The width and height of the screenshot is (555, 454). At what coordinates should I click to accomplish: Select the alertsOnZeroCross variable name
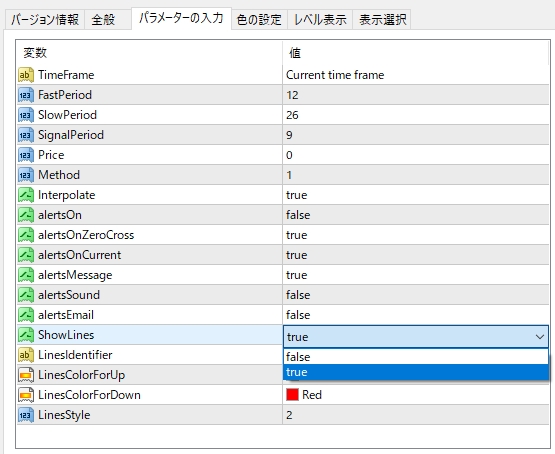(86, 235)
